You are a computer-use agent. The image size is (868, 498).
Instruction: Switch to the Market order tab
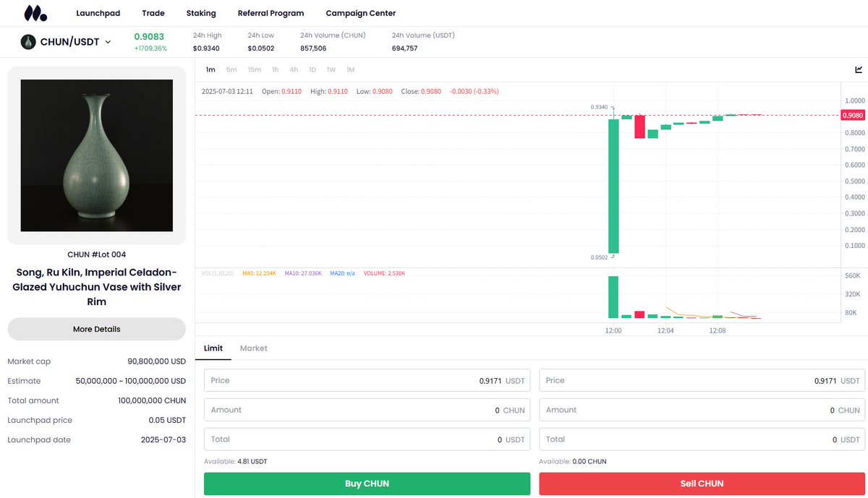[253, 348]
